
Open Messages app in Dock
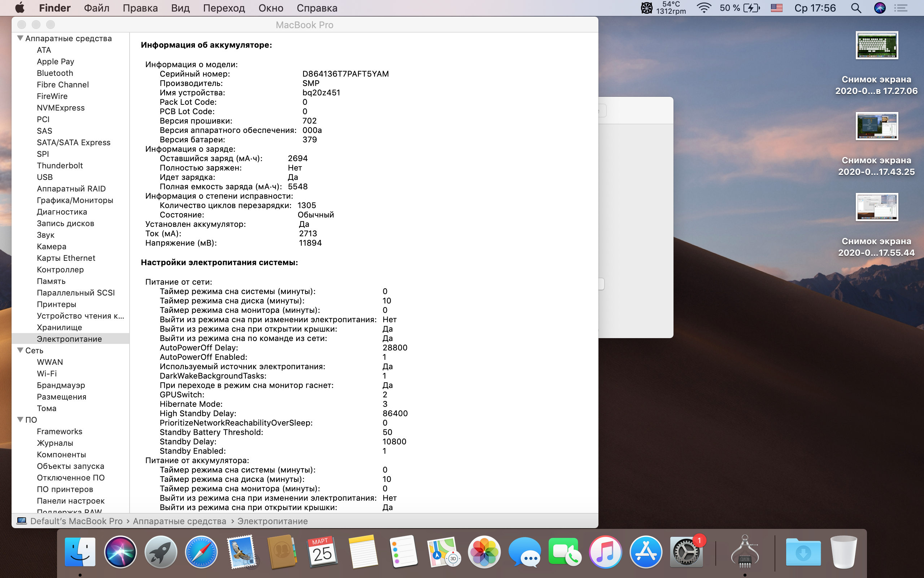524,552
